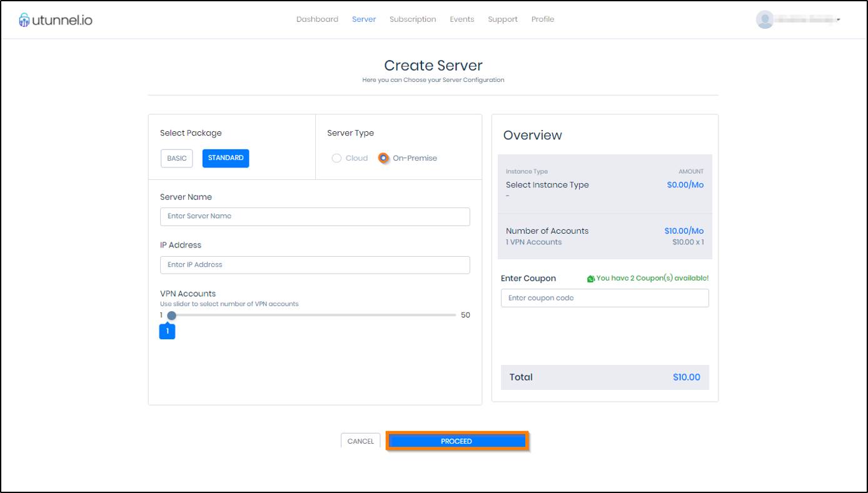Click the utunnel.io logo icon

(24, 20)
